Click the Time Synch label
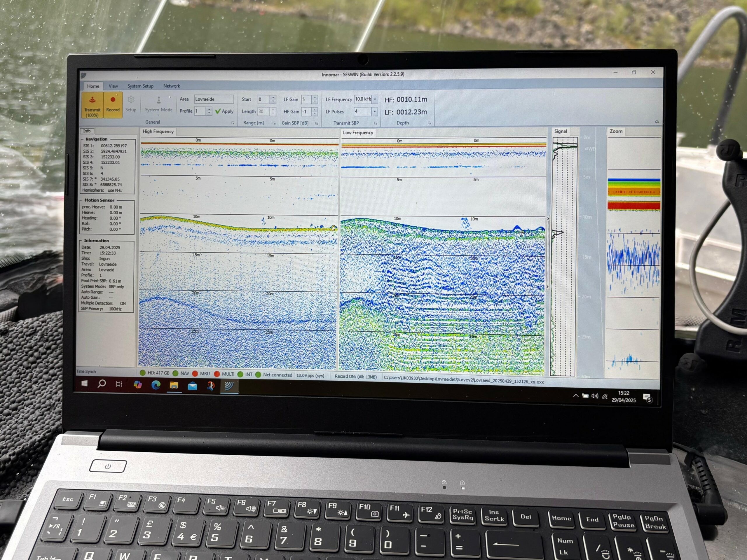Image resolution: width=747 pixels, height=560 pixels. pos(86,372)
